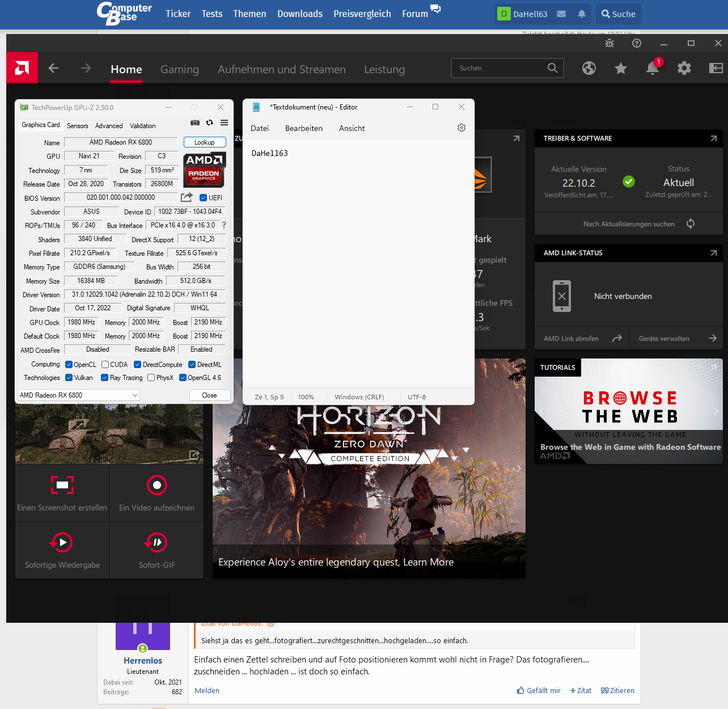Open the Ansicht menu in Editor

tap(352, 128)
